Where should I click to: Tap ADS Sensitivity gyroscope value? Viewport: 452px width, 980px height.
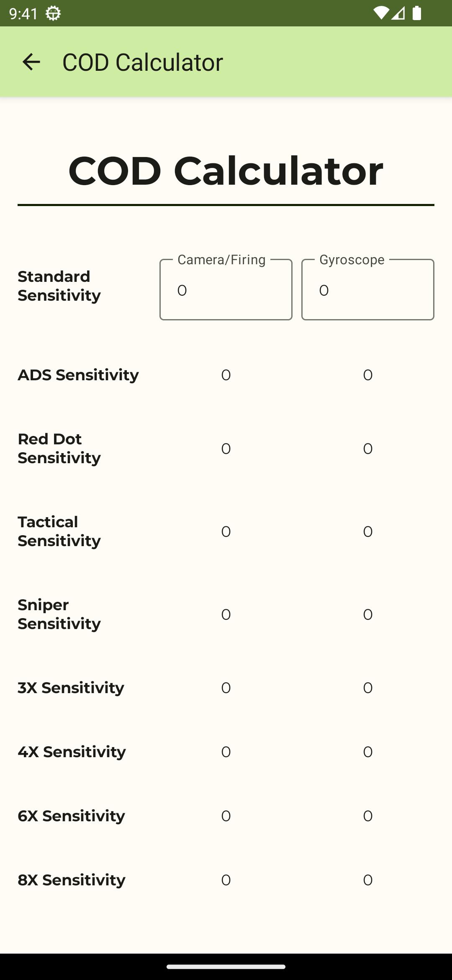pos(367,375)
